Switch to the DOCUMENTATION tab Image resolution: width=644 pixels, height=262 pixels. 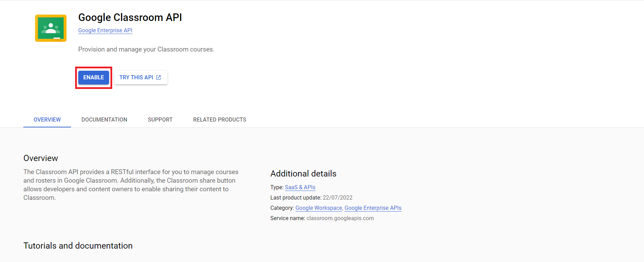[x=104, y=119]
